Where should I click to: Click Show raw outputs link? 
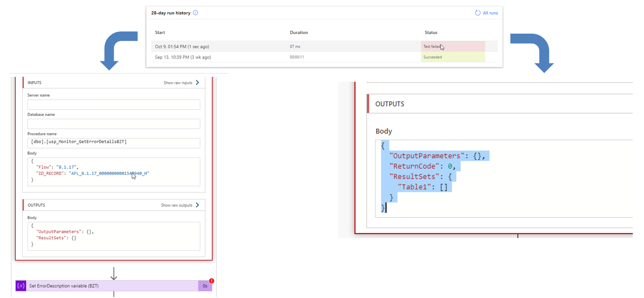coord(177,205)
